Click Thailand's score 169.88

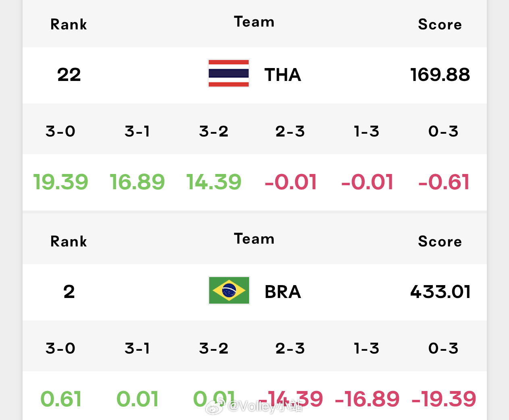tap(440, 75)
